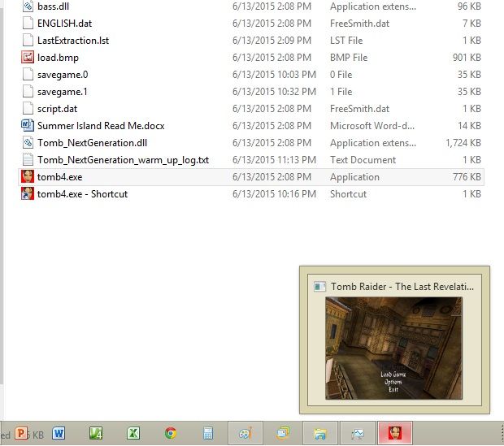The height and width of the screenshot is (446, 504).
Task: Click the Tomb Raider preview window icon
Action: [x=319, y=286]
